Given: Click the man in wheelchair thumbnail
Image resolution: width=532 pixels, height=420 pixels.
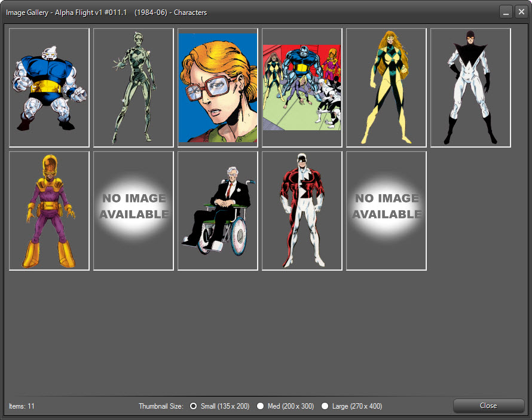Looking at the screenshot, I should (218, 210).
